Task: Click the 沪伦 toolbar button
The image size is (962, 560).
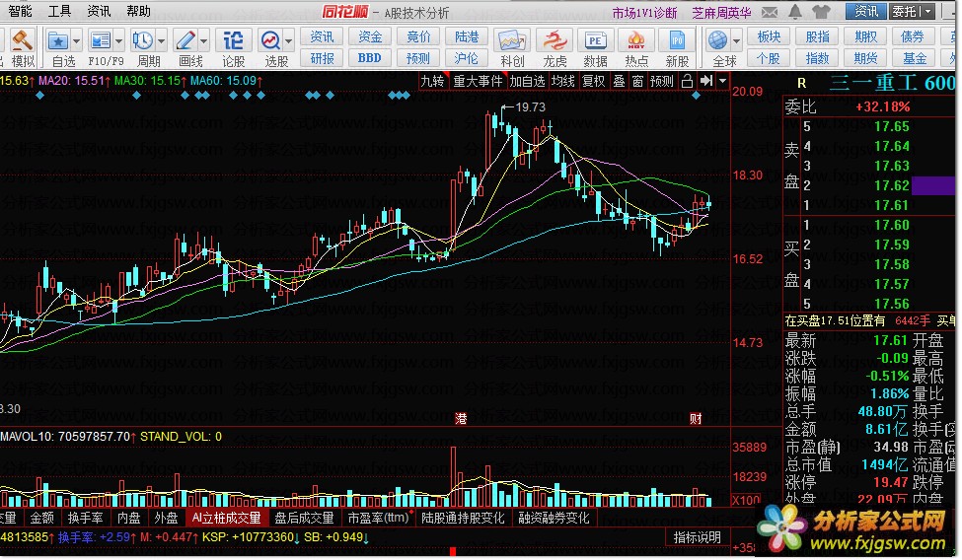Action: 467,58
